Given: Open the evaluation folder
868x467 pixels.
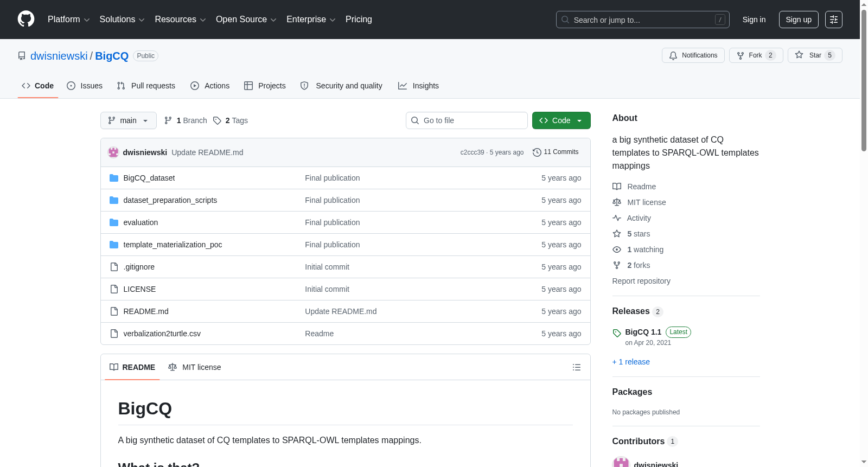Looking at the screenshot, I should click(141, 222).
